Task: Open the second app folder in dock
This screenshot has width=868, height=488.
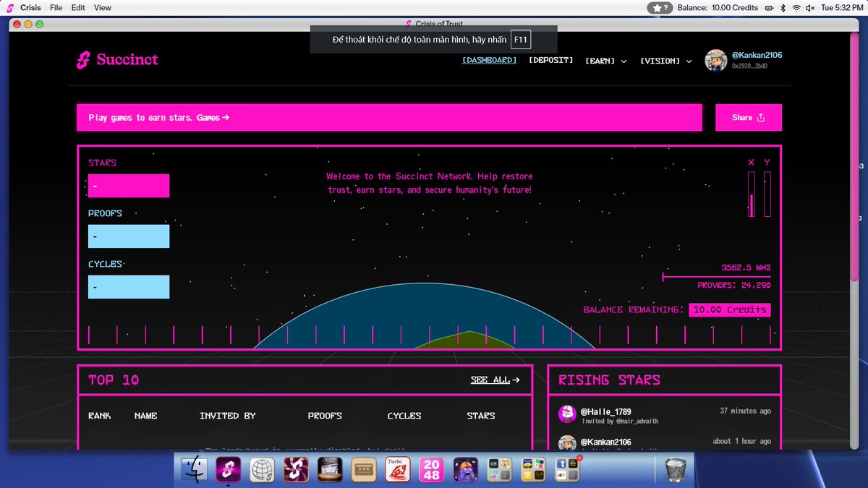Action: click(x=533, y=470)
